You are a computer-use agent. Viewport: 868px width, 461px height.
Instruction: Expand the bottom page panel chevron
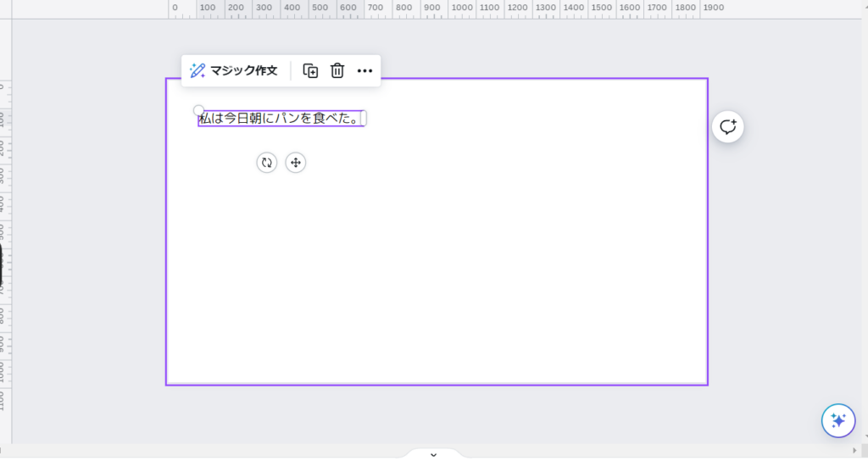433,454
